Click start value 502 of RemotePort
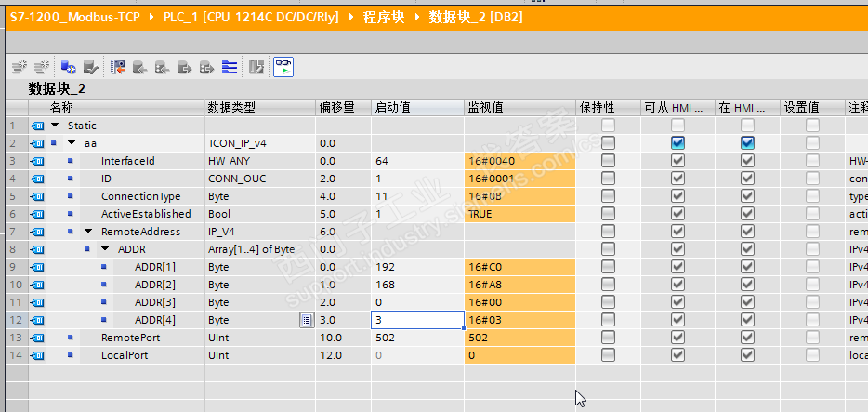The image size is (868, 412). click(x=417, y=338)
